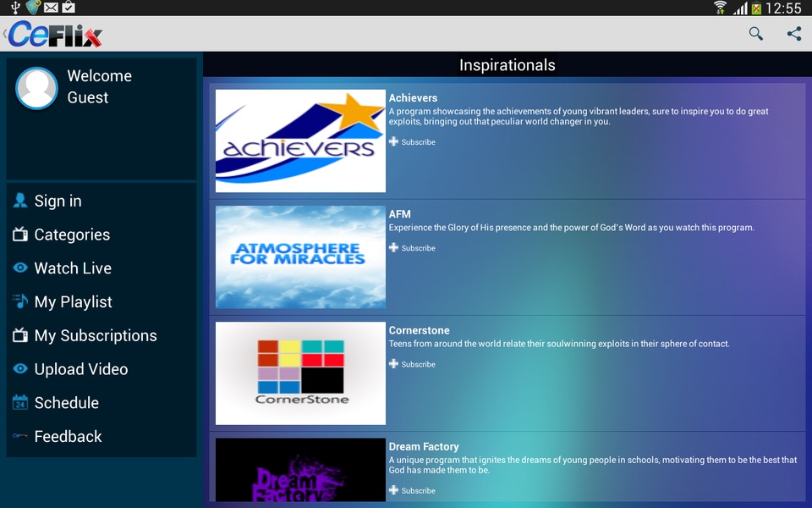Image resolution: width=812 pixels, height=508 pixels.
Task: Open the search magnifier icon
Action: [x=755, y=34]
